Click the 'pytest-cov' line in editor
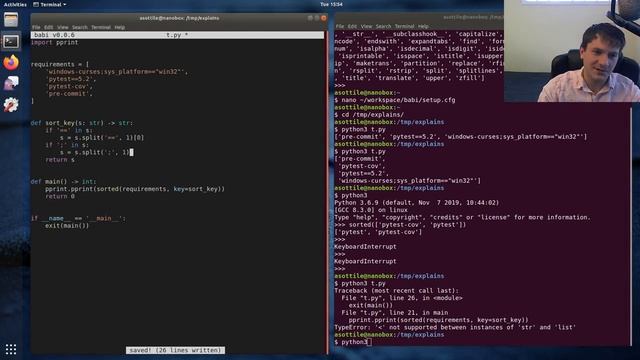This screenshot has height=360, width=640. point(69,87)
